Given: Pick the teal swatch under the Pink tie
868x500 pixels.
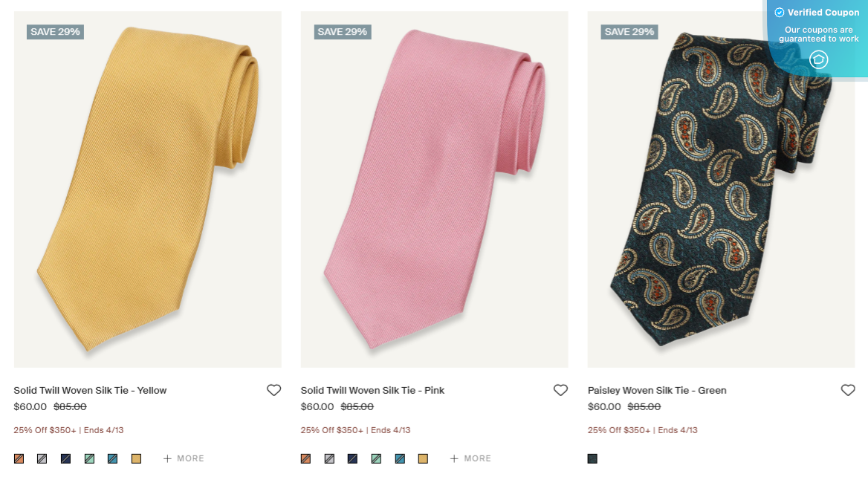Looking at the screenshot, I should pyautogui.click(x=400, y=458).
